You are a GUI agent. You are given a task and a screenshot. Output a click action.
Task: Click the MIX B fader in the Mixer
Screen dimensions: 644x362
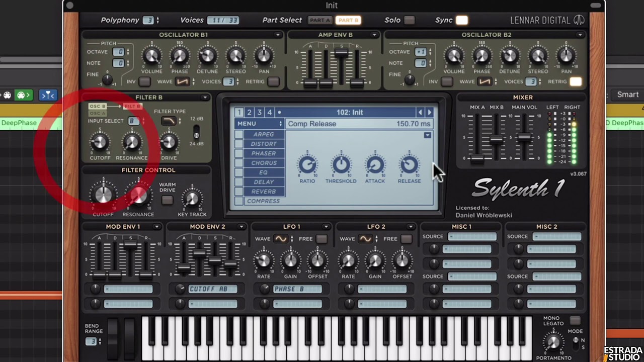[x=497, y=140]
